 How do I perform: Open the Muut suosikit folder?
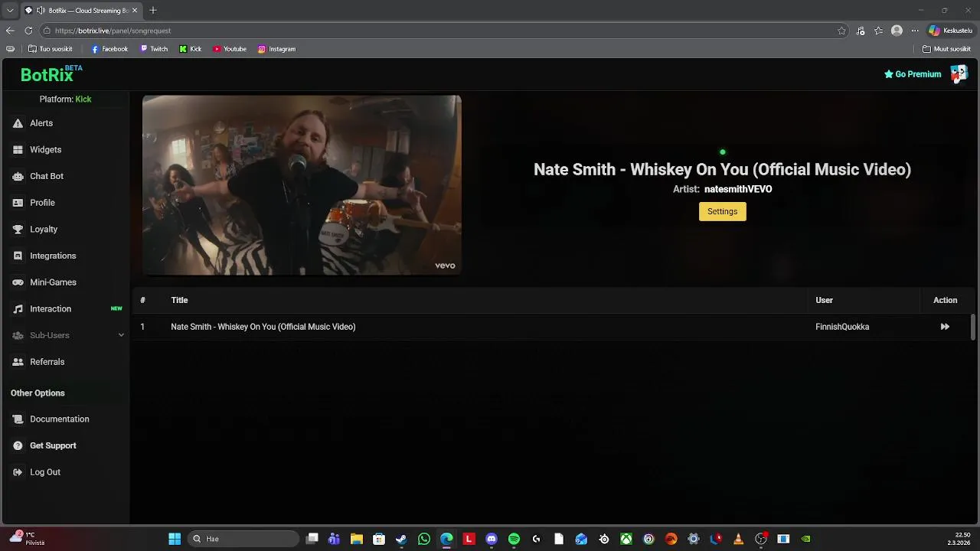coord(947,49)
